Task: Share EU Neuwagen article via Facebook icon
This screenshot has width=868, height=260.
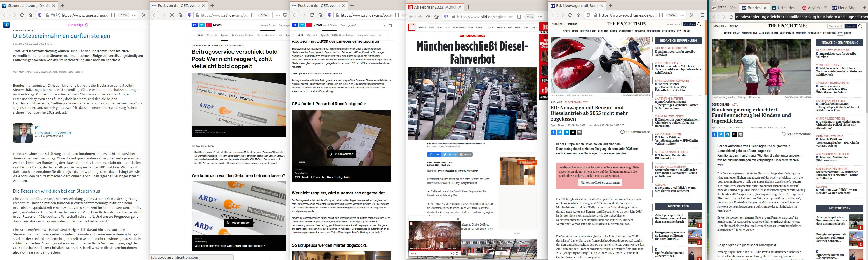Action: [x=553, y=132]
